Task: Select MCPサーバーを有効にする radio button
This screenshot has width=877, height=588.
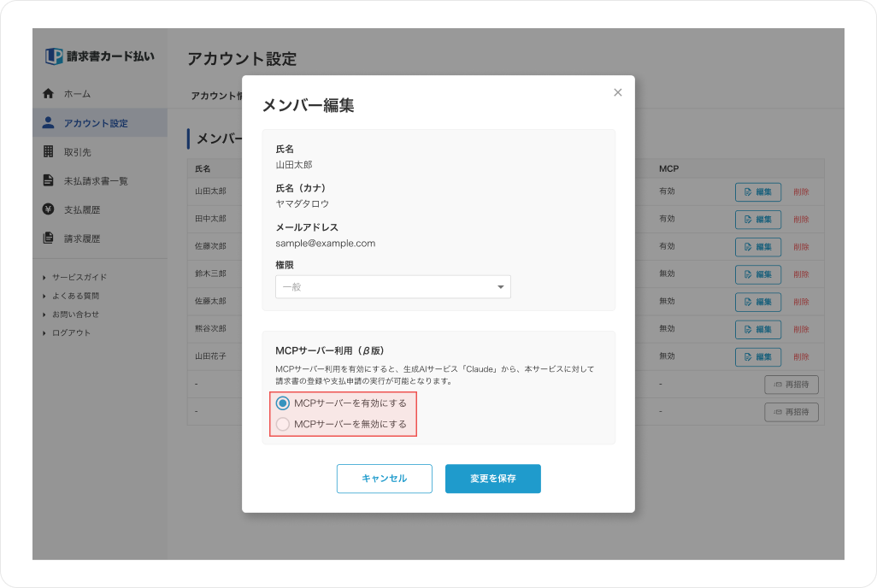Action: click(283, 403)
